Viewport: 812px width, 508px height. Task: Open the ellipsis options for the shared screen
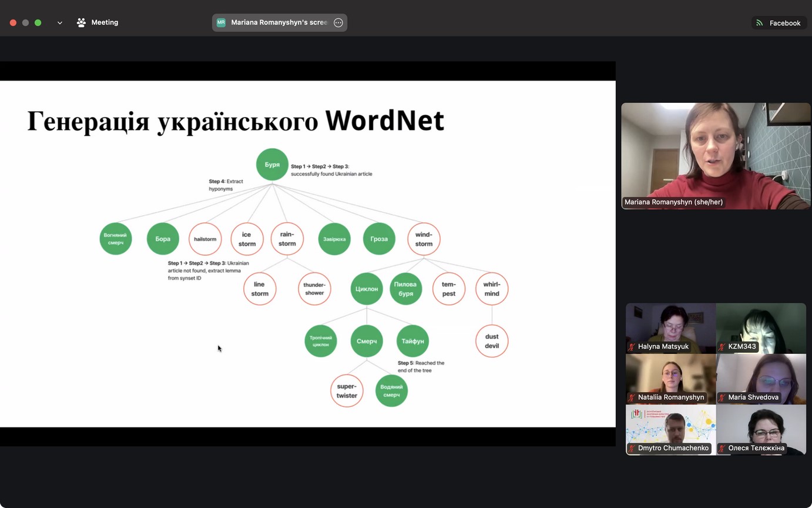click(338, 23)
